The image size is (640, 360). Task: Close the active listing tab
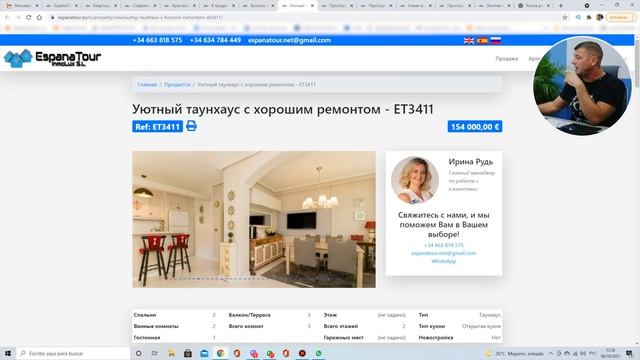click(x=312, y=6)
